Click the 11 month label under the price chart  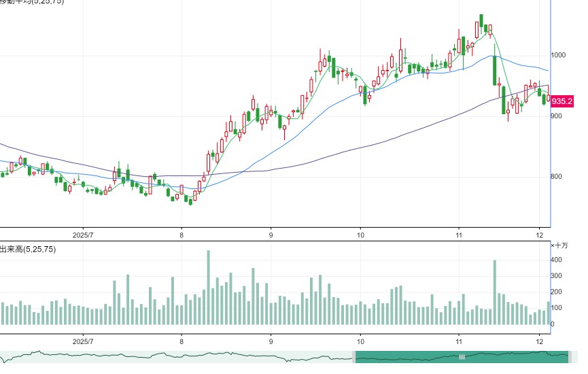(459, 235)
